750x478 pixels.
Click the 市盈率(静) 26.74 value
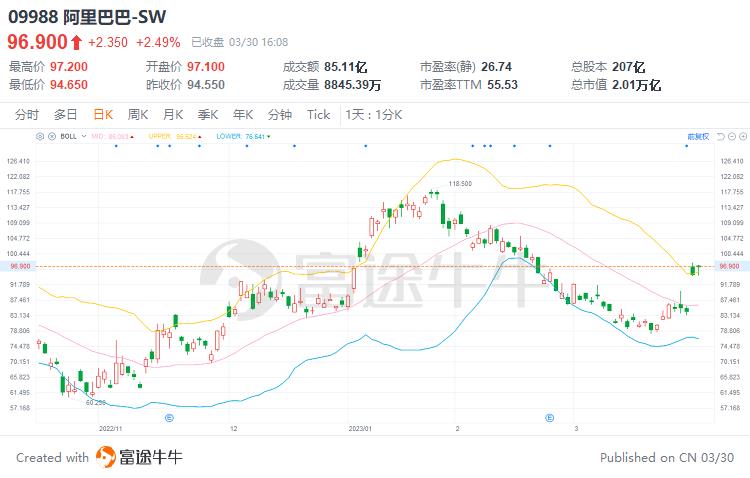(x=496, y=67)
